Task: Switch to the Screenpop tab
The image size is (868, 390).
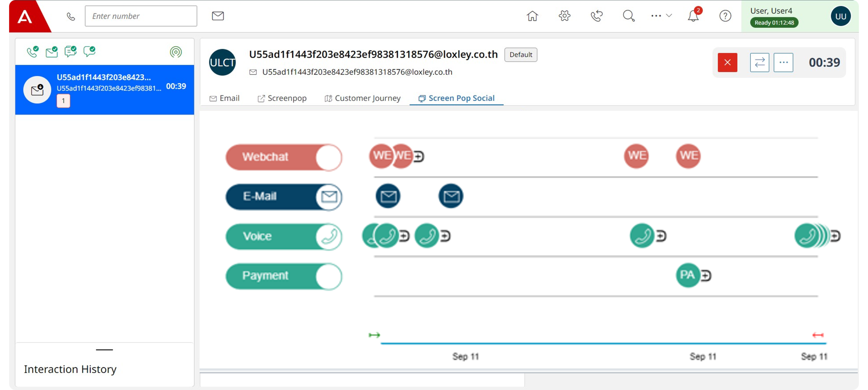Action: click(x=282, y=98)
